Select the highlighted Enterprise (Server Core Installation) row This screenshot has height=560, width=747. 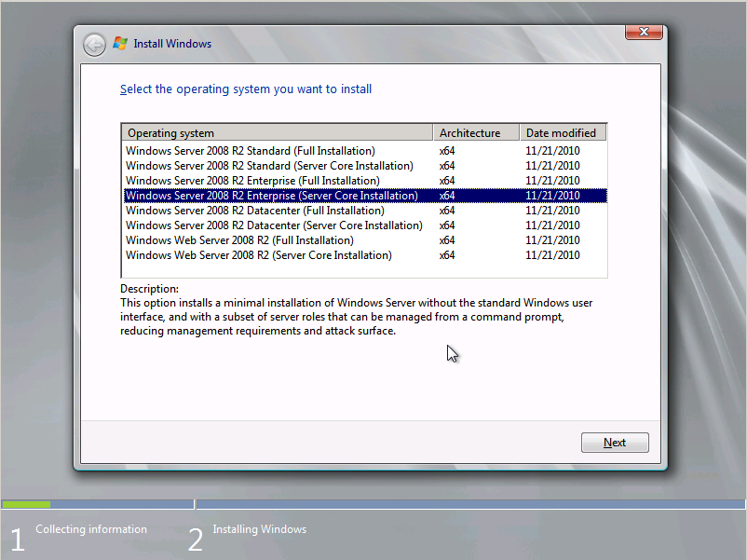click(271, 196)
